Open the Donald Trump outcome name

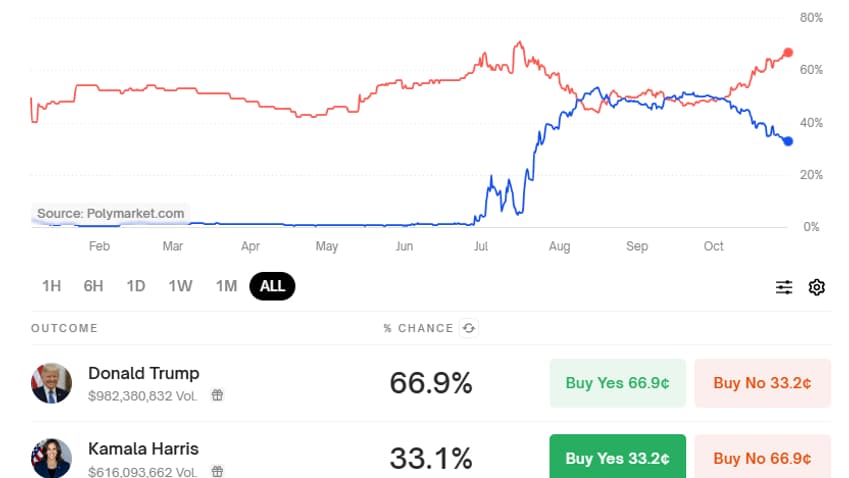pos(143,373)
